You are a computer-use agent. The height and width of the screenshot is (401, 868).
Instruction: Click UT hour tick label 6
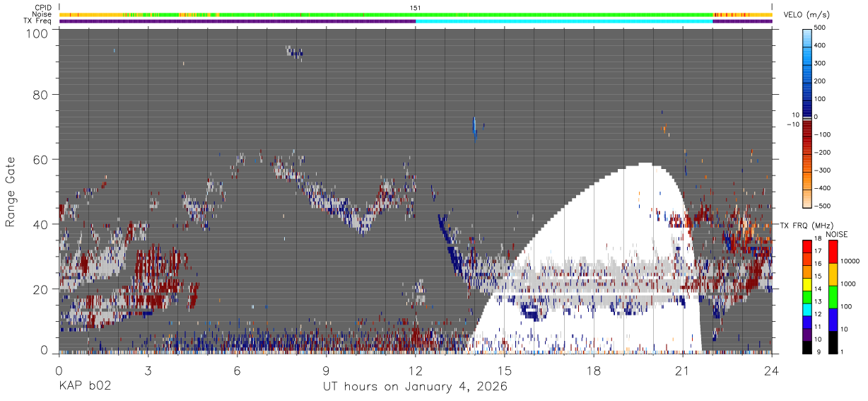click(x=237, y=370)
